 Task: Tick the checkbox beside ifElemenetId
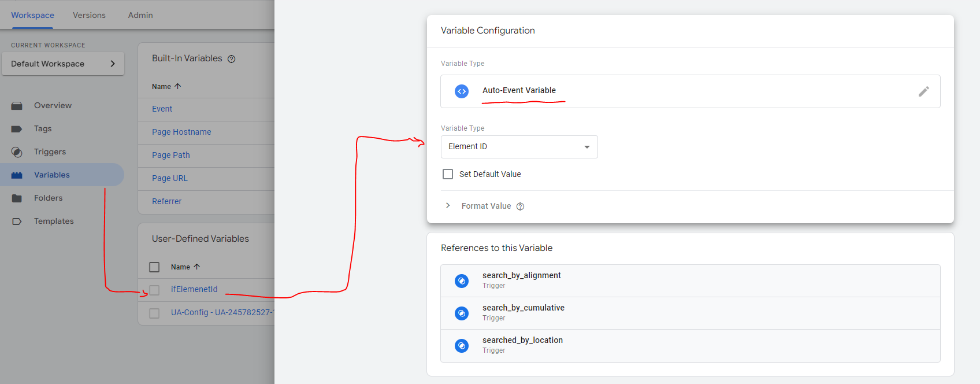tap(154, 290)
